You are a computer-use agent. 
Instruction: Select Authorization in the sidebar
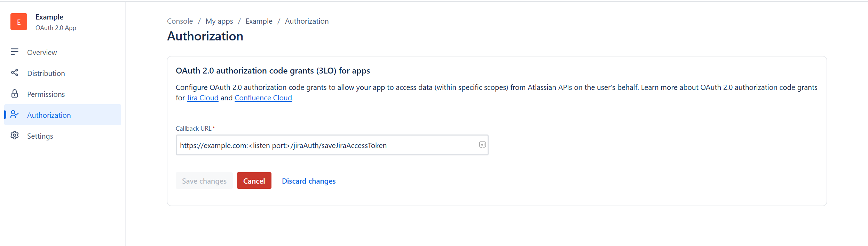point(49,115)
